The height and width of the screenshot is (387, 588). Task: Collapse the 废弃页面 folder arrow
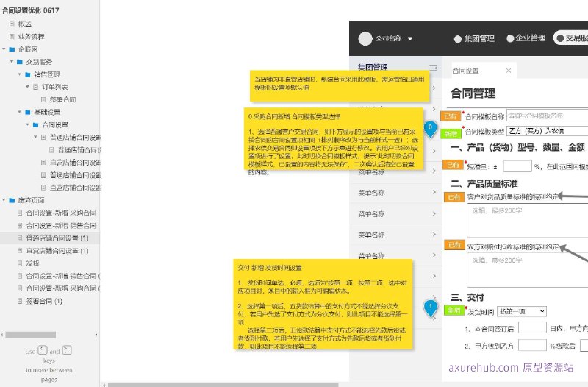tap(4, 200)
